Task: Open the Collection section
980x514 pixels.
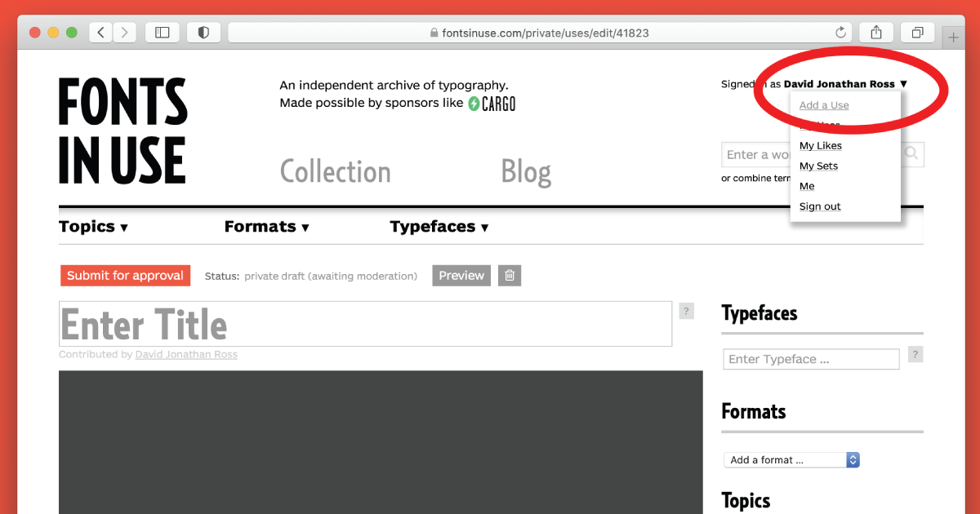Action: point(336,172)
